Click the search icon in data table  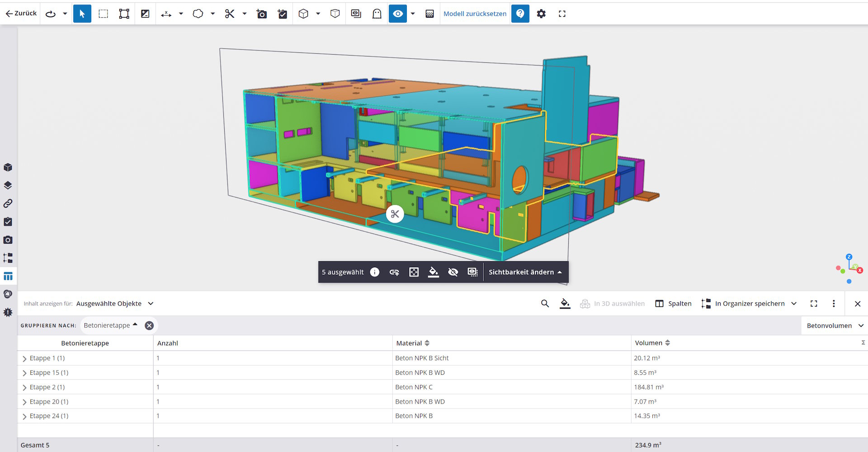pyautogui.click(x=545, y=304)
